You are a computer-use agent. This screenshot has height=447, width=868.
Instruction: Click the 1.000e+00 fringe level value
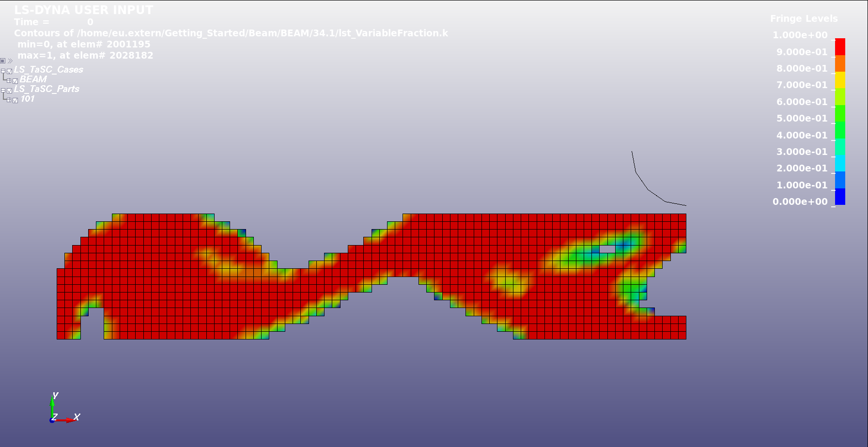(x=800, y=35)
